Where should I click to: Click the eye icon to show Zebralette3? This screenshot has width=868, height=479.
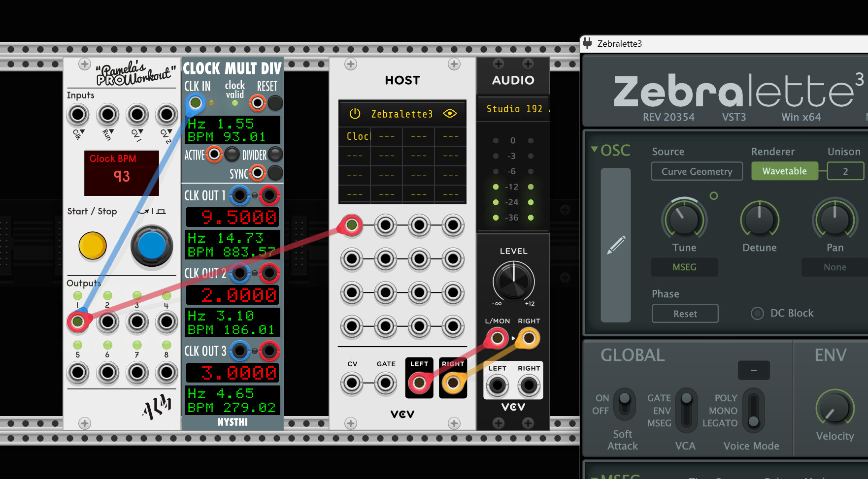[x=450, y=114]
